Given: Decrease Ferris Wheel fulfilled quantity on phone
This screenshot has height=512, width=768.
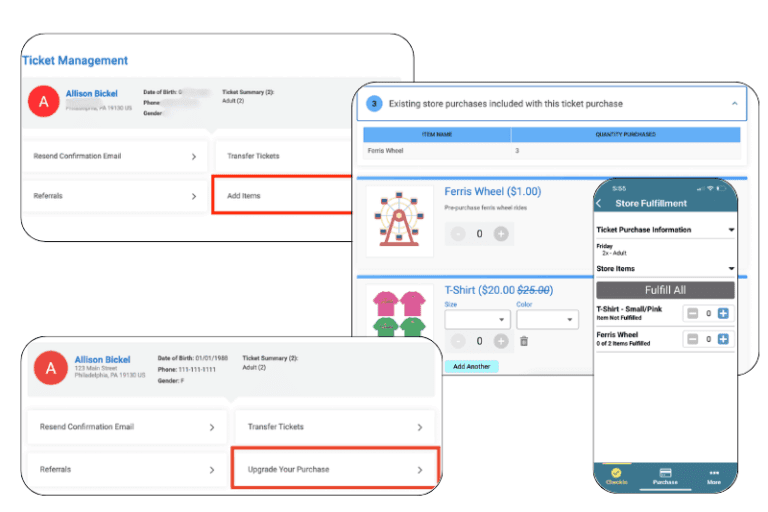Looking at the screenshot, I should tap(691, 340).
